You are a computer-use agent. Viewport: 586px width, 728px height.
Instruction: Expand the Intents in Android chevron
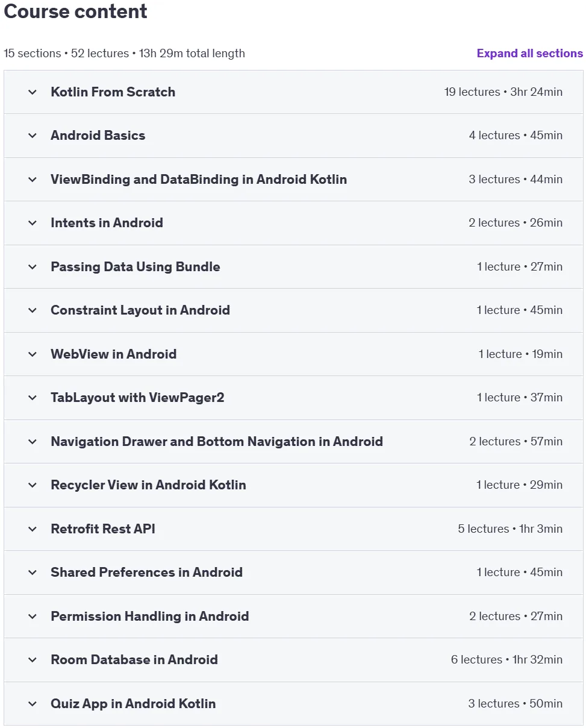coord(33,223)
